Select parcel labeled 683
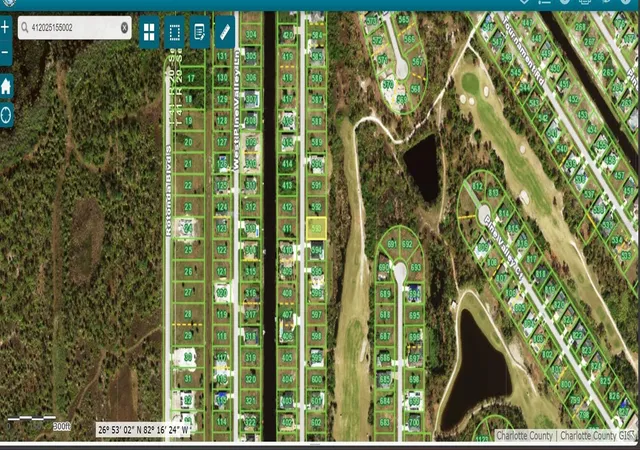The width and height of the screenshot is (640, 450). tap(385, 422)
